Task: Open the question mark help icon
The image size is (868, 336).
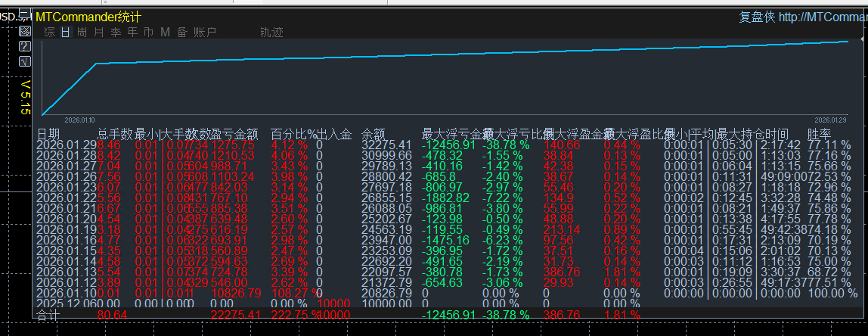Action: click(24, 46)
